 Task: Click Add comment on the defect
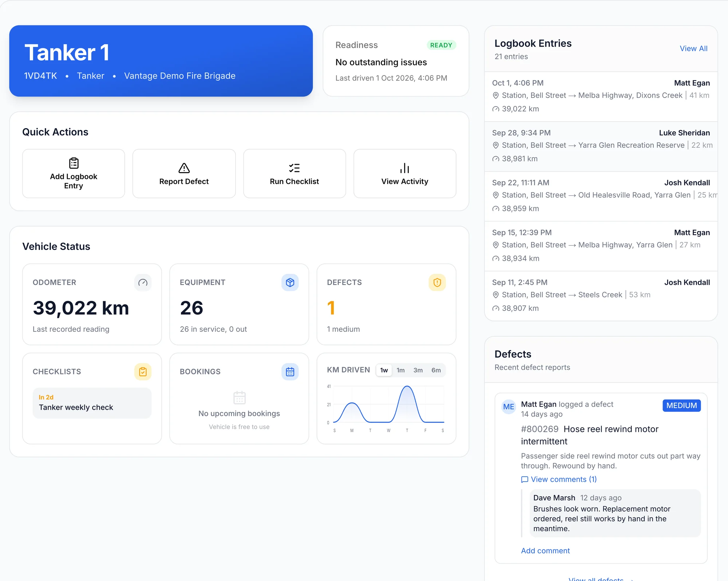click(545, 551)
